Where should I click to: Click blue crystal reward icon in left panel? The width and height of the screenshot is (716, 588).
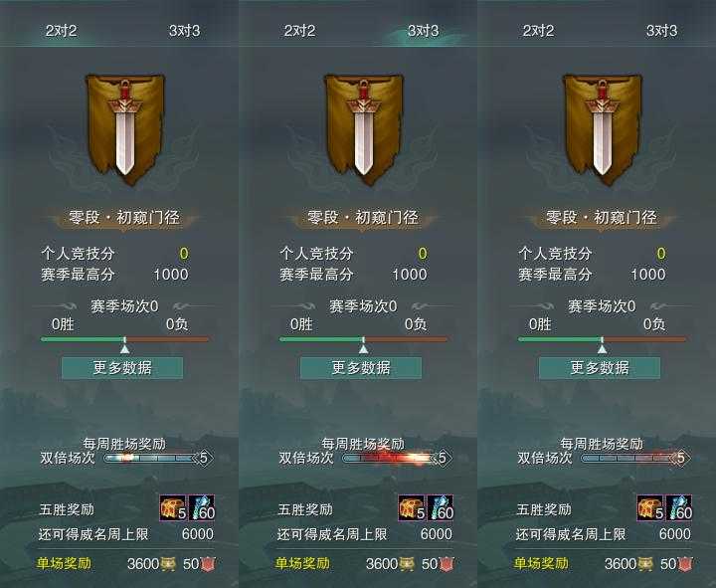(x=201, y=507)
